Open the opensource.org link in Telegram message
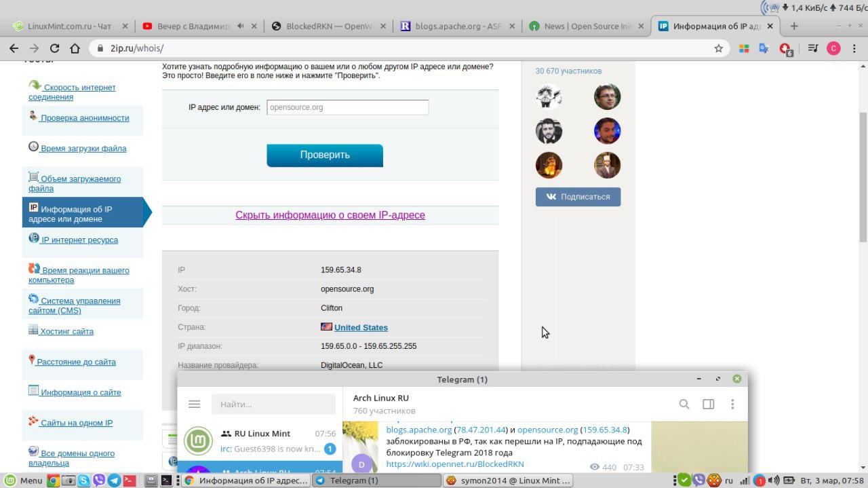This screenshot has width=868, height=488. (548, 430)
